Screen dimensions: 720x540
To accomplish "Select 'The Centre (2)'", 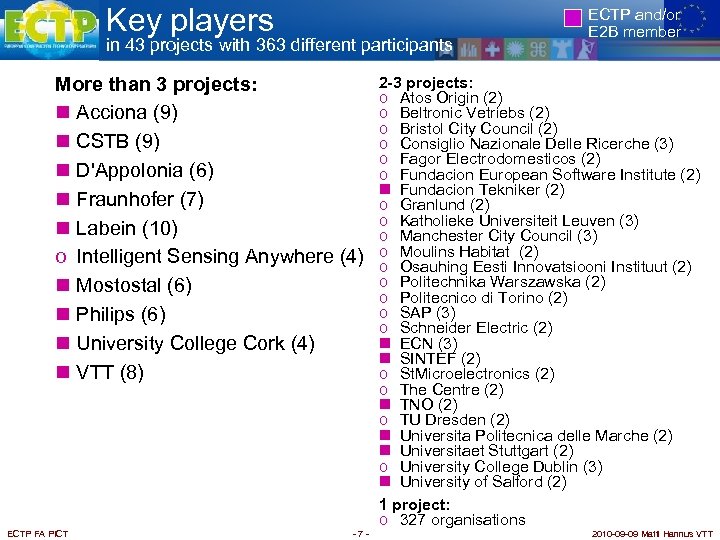I will [x=451, y=390].
